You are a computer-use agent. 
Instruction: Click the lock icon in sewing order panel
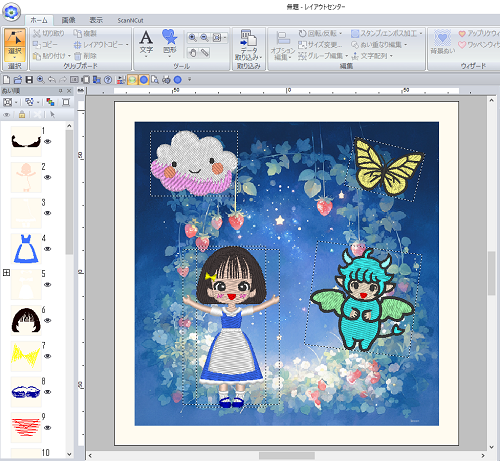(x=22, y=115)
